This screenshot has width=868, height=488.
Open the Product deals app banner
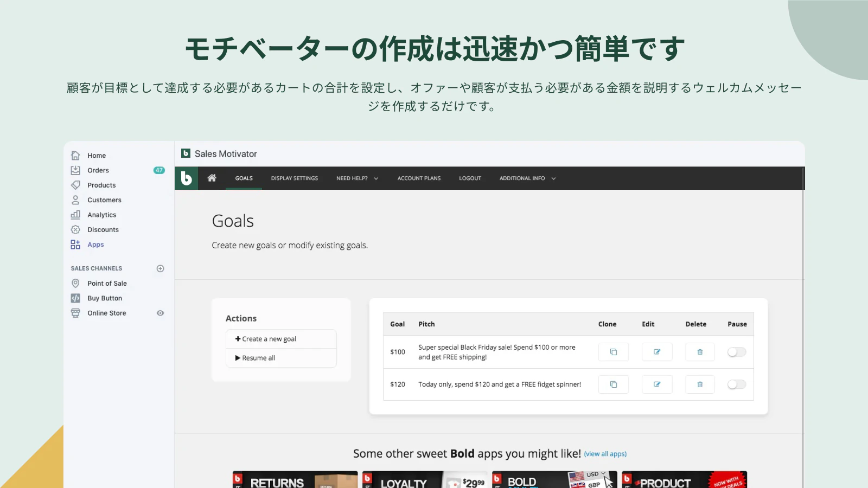(x=685, y=480)
